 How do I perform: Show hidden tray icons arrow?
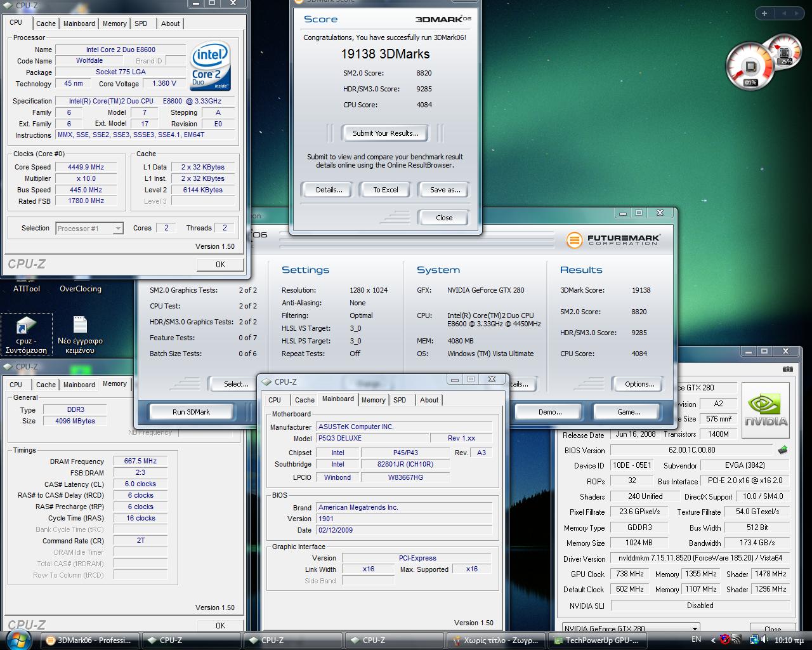(712, 640)
